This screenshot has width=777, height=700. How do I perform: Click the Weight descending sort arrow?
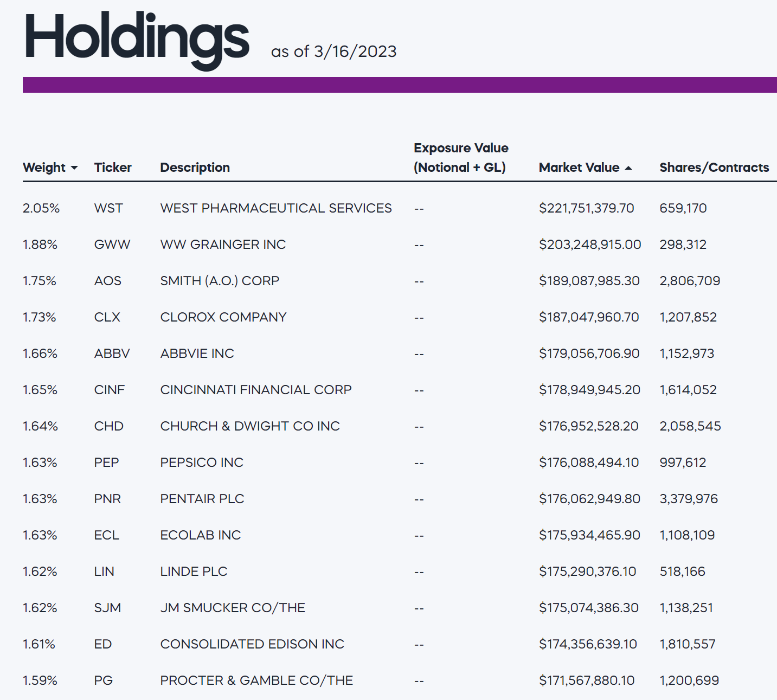tap(74, 168)
